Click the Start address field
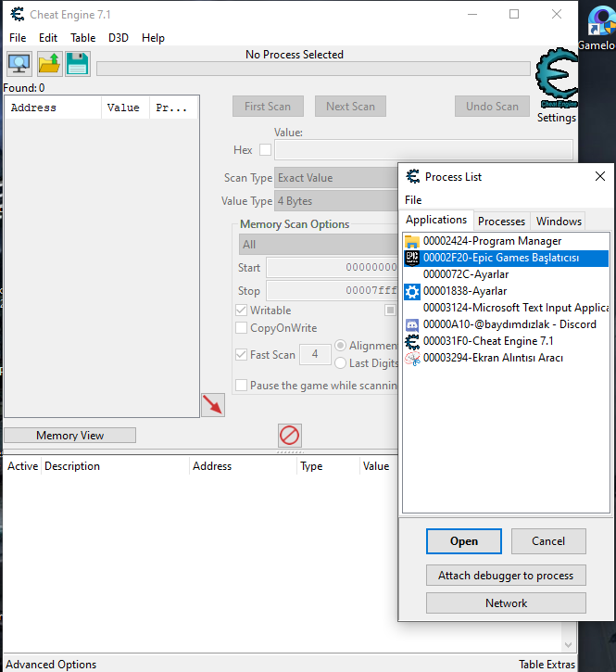This screenshot has height=672, width=616. tap(332, 268)
